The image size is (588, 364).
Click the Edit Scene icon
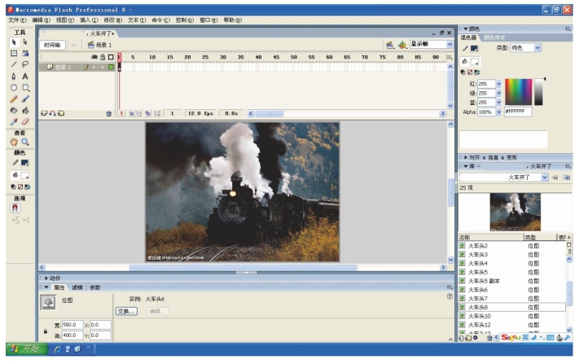pyautogui.click(x=390, y=45)
